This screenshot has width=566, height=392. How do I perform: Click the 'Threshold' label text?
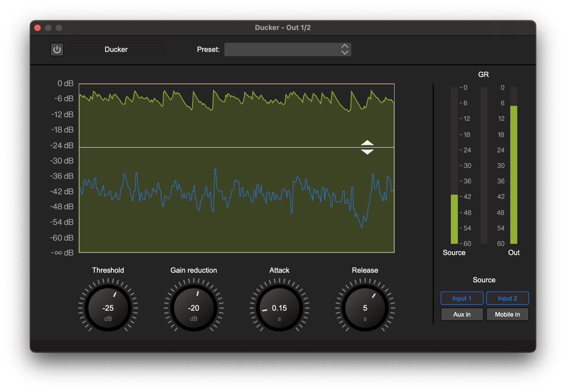[108, 270]
